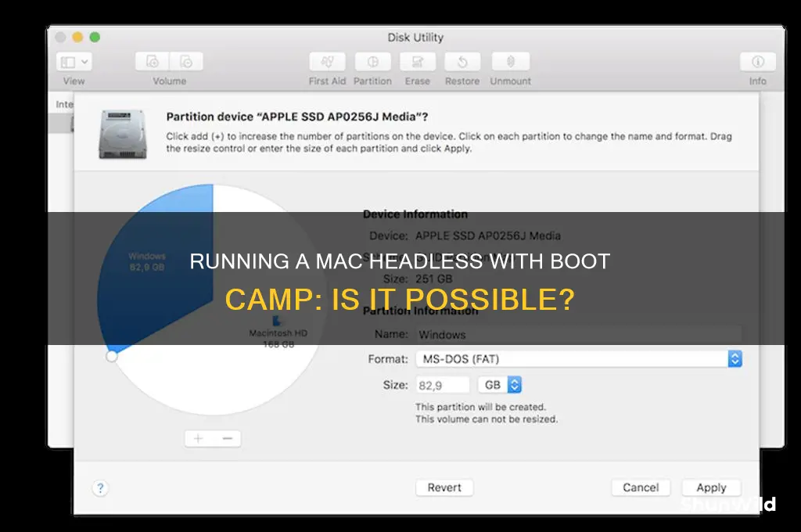The image size is (801, 532).
Task: Expand the View options chevron
Action: (x=84, y=63)
